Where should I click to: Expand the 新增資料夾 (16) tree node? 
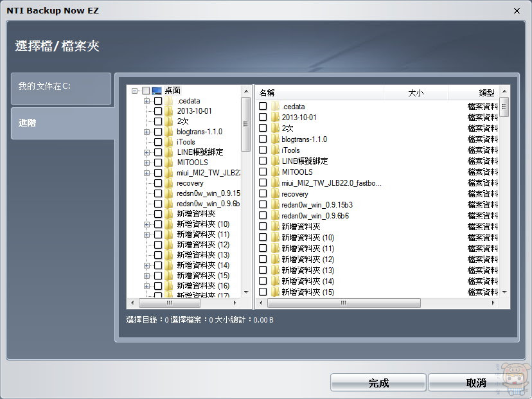click(x=147, y=286)
